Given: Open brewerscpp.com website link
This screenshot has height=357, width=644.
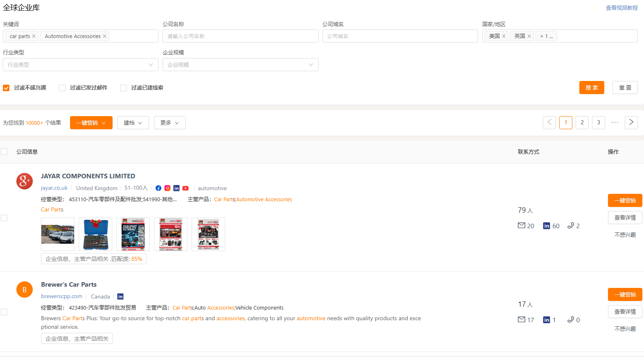Looking at the screenshot, I should pos(61,296).
